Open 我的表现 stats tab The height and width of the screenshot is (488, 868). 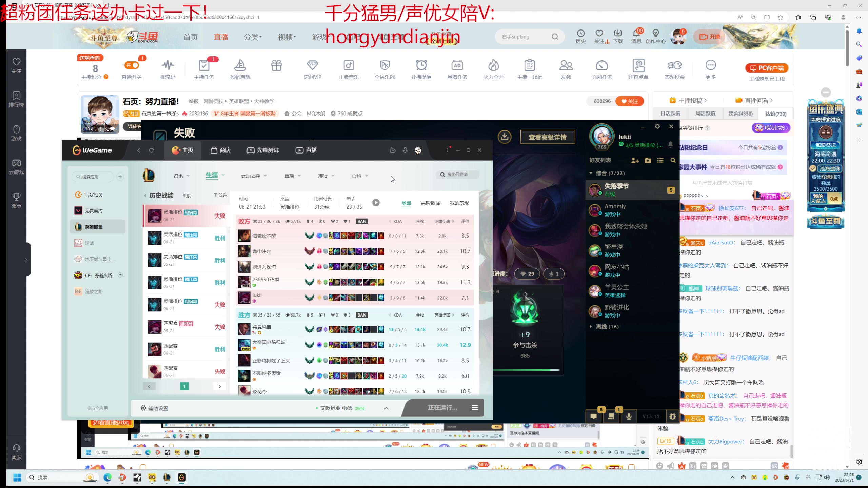(459, 203)
